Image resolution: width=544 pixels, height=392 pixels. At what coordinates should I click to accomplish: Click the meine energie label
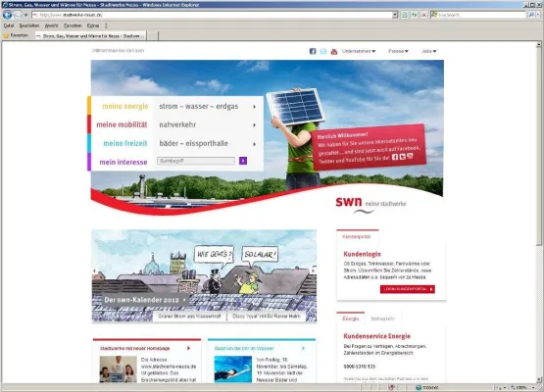tap(125, 106)
